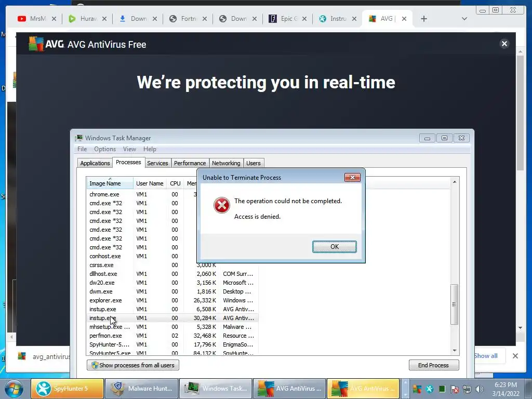Viewport: 532px width, 399px height.
Task: Click the network tray icon
Action: click(467, 389)
